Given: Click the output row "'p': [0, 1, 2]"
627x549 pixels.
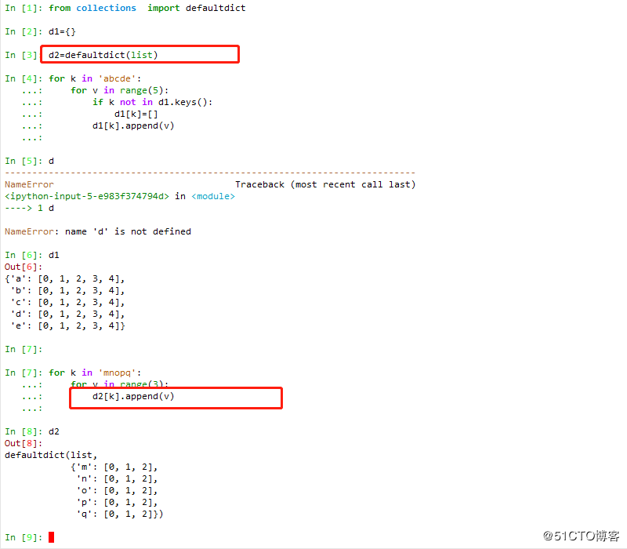Looking at the screenshot, I should pos(117,502).
